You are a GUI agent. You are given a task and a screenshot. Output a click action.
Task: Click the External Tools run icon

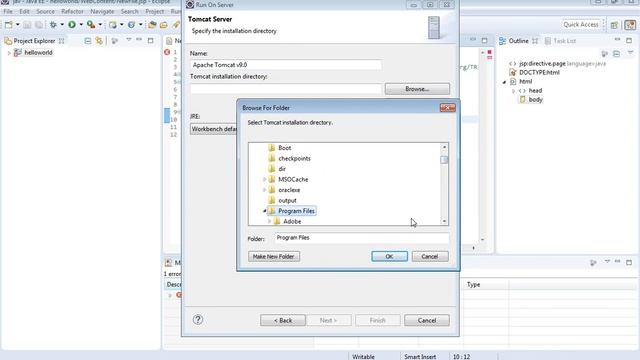91,25
